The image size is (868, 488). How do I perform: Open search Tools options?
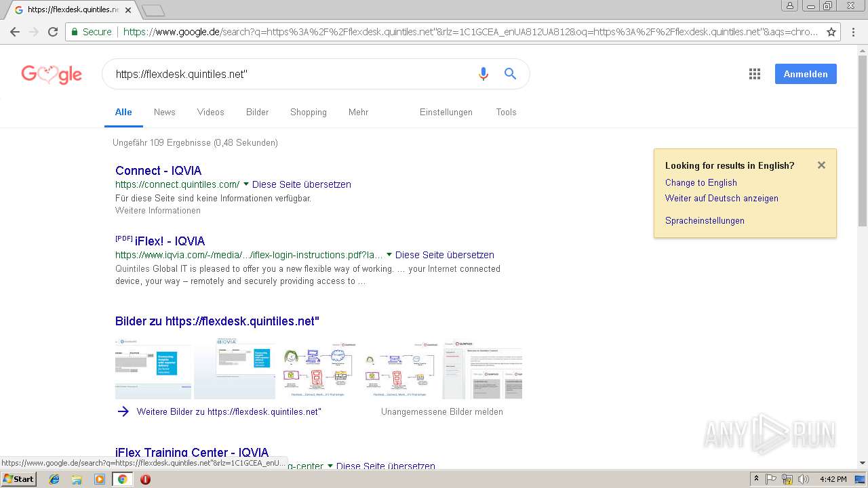pyautogui.click(x=506, y=112)
